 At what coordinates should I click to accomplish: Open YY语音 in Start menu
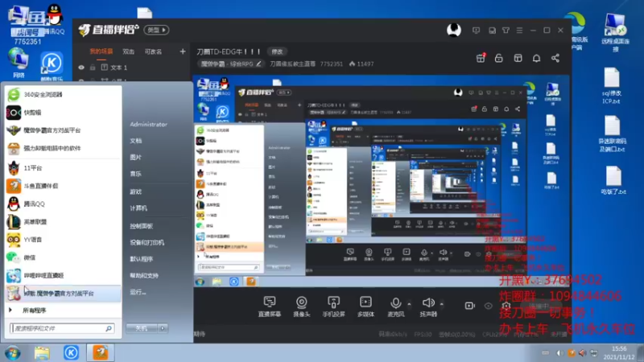tap(63, 240)
